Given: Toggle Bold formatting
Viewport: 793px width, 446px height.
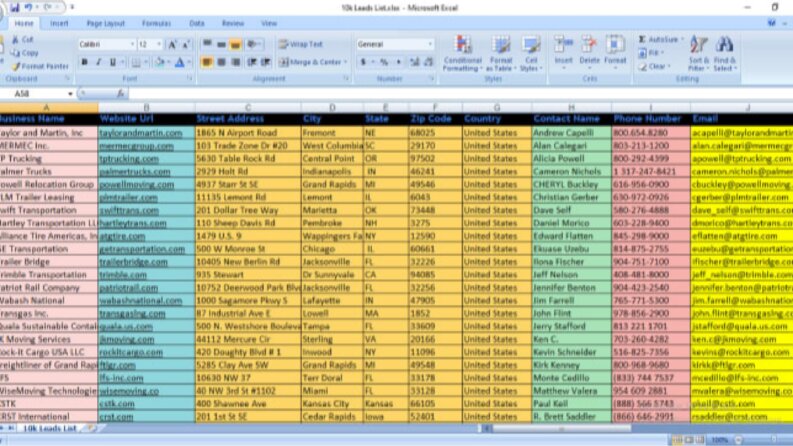Looking at the screenshot, I should (84, 62).
